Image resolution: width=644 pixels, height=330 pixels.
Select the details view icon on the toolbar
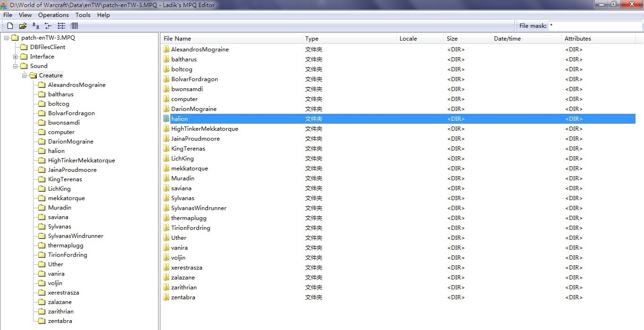[x=74, y=26]
